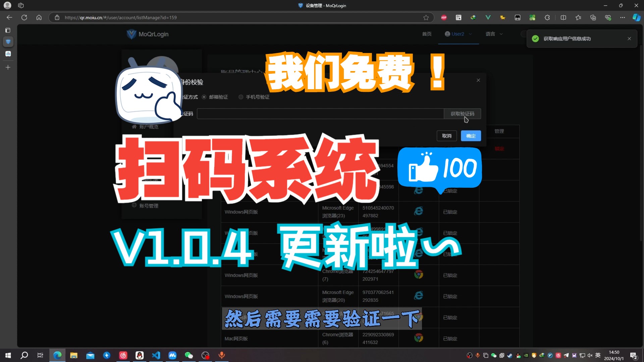Launch the Copilot sidebar icon
Viewport: 644px width, 362px height.
(x=636, y=17)
